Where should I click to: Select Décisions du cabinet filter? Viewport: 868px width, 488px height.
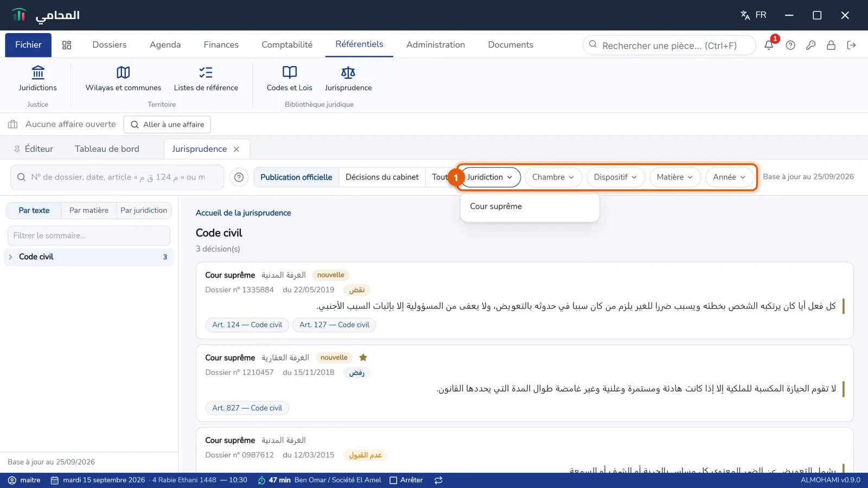pyautogui.click(x=382, y=177)
